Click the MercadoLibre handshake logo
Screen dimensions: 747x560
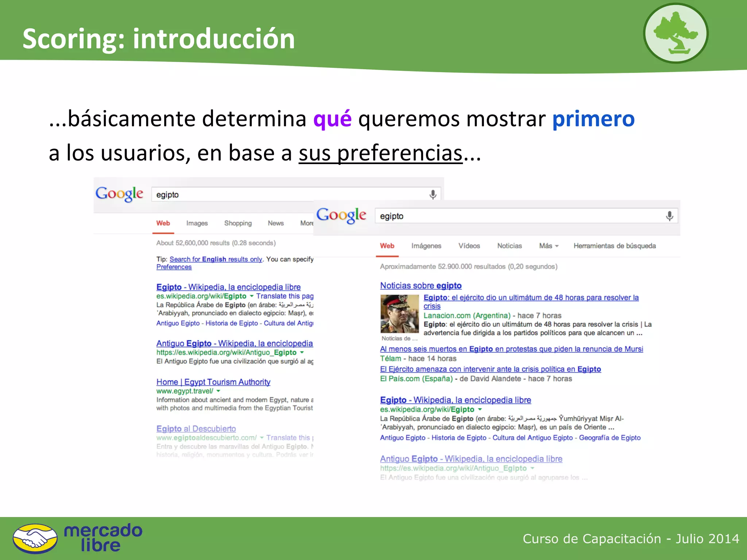pos(35,538)
